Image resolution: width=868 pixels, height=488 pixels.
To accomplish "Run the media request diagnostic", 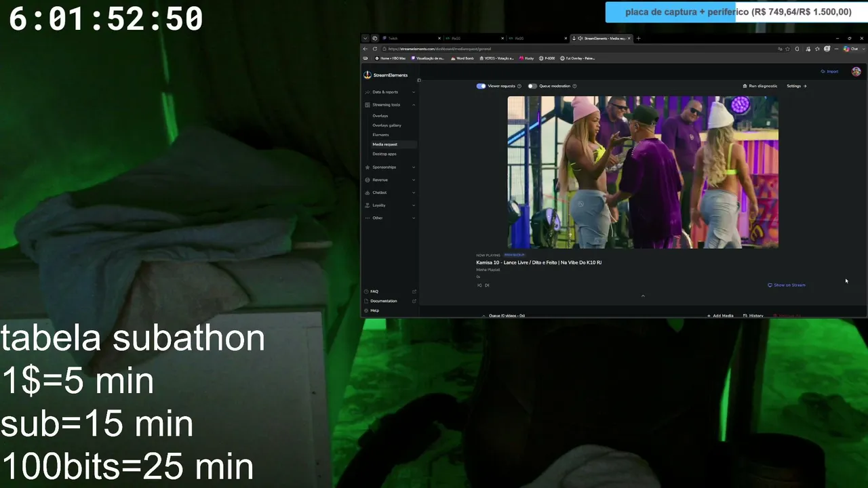I will coord(760,86).
